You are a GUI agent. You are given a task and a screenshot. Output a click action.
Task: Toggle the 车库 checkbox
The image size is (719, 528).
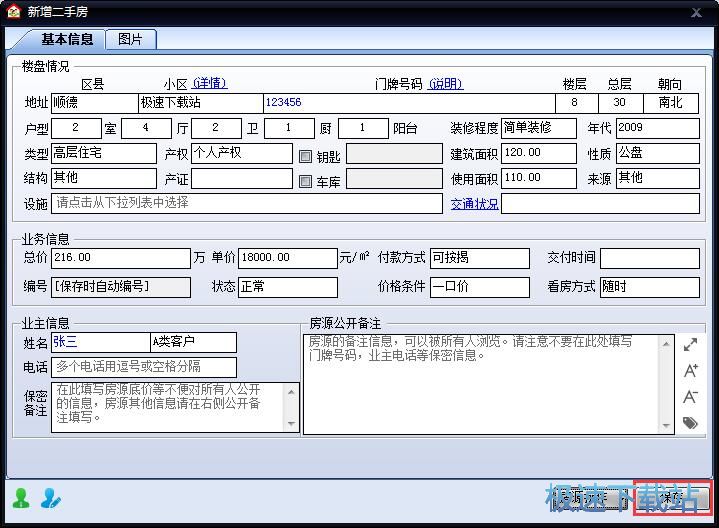point(306,181)
